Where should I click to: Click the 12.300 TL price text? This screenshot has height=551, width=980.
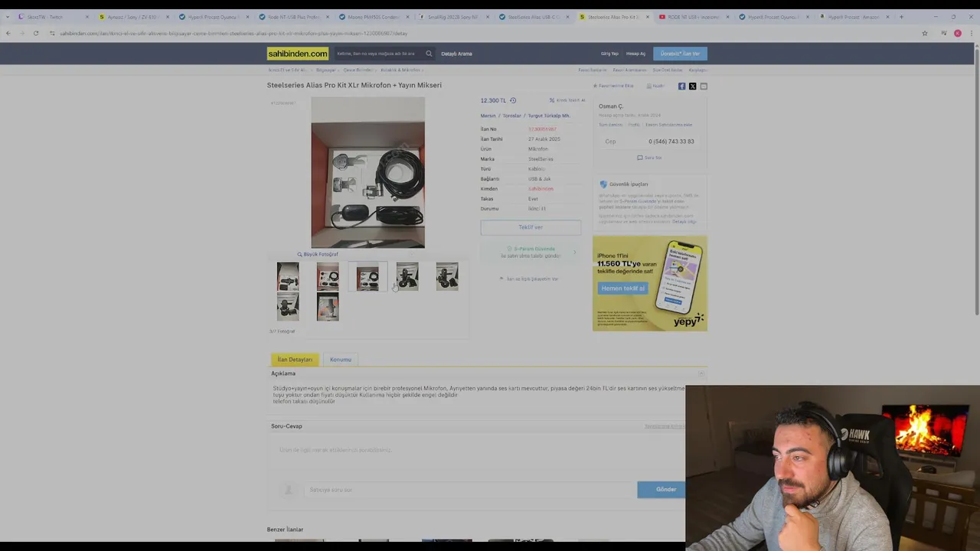tap(493, 100)
